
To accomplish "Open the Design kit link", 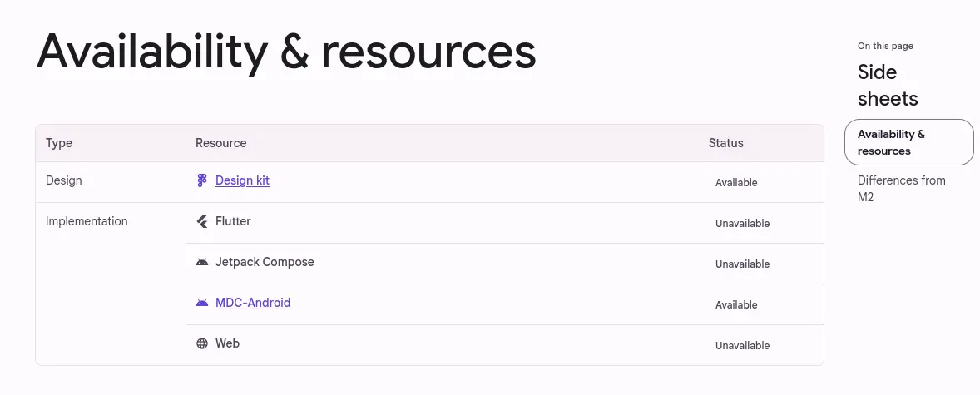I will (242, 180).
